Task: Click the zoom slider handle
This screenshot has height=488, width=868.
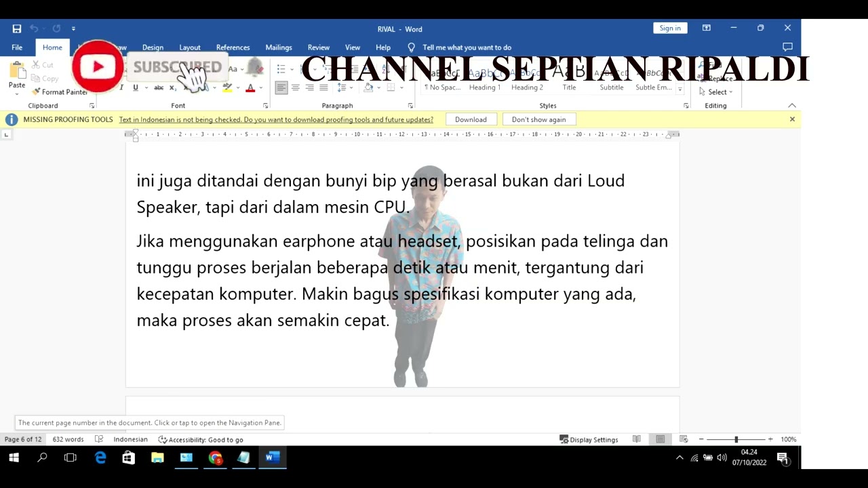Action: [736, 439]
